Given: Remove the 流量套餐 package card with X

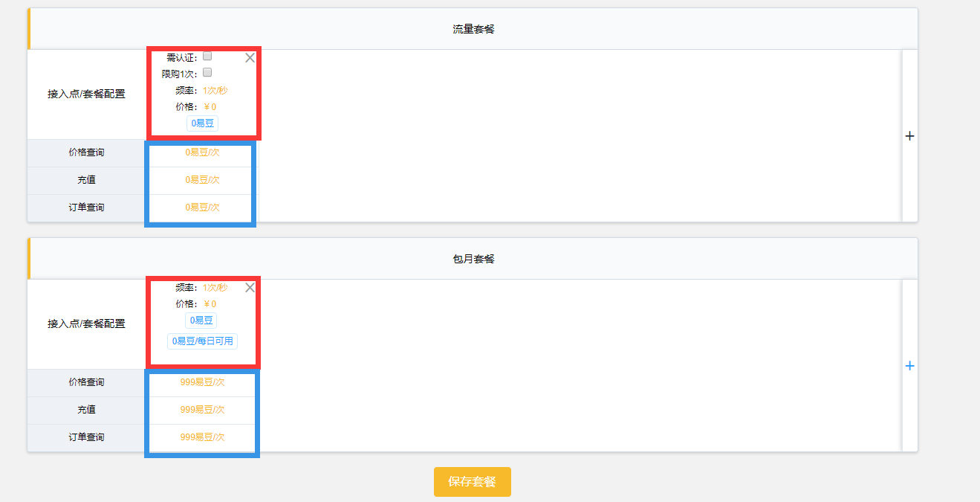Looking at the screenshot, I should tap(250, 58).
